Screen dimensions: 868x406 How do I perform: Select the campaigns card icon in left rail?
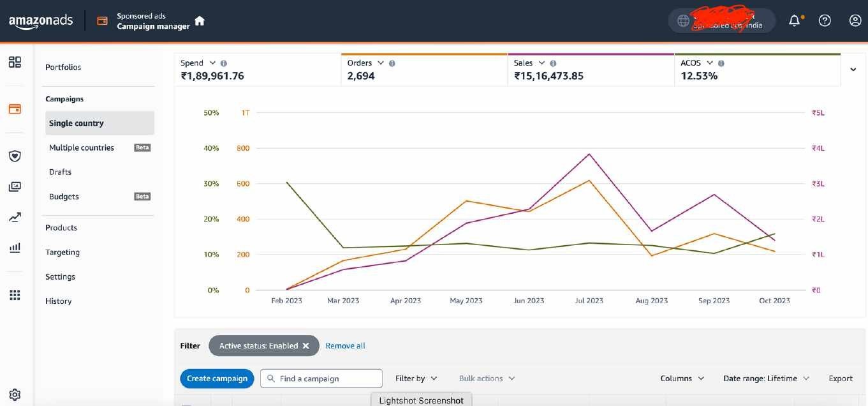[x=15, y=109]
